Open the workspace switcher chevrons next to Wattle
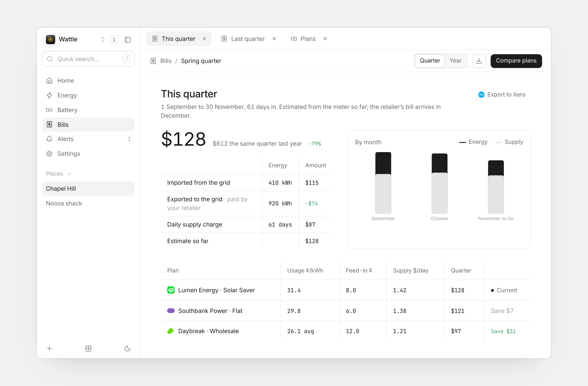Image resolution: width=588 pixels, height=386 pixels. (x=103, y=40)
